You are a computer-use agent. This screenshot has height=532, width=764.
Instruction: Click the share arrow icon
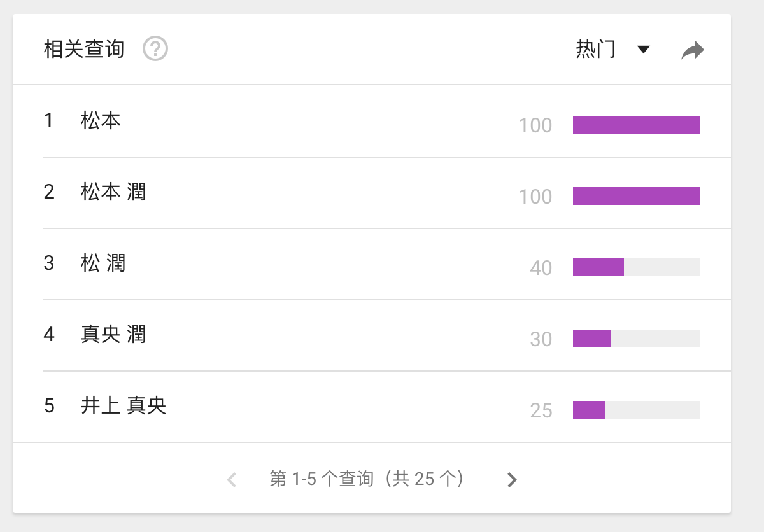692,50
